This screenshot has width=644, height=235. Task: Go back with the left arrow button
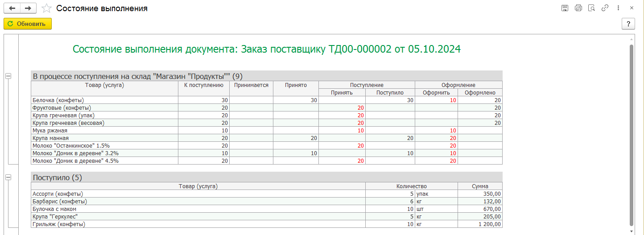tap(12, 8)
